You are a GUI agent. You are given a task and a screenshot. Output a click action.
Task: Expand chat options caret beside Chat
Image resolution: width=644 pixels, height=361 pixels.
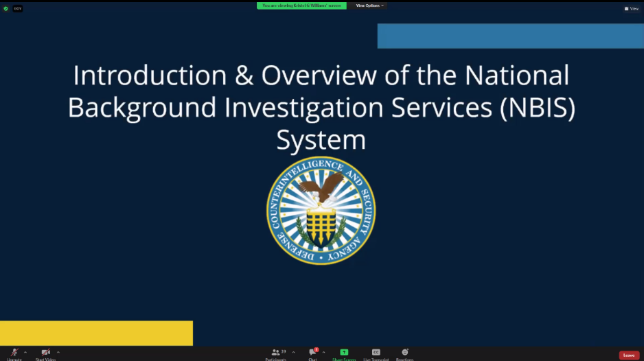pyautogui.click(x=323, y=352)
